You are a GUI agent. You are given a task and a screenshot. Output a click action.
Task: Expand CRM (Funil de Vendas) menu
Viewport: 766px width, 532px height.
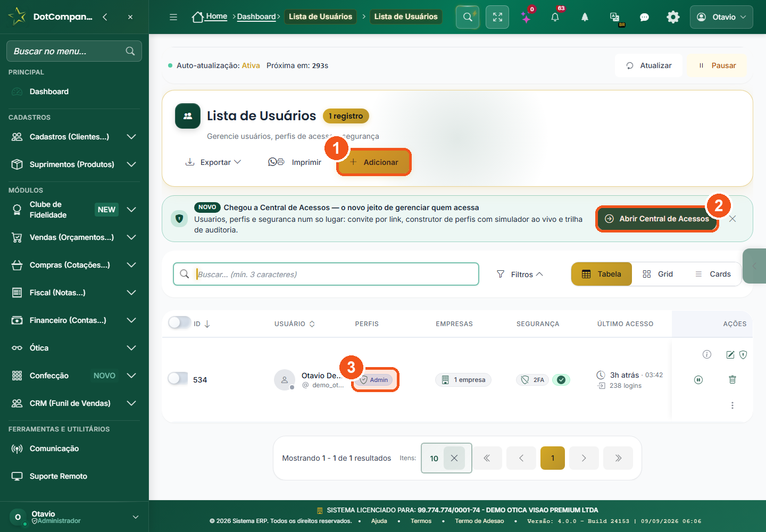(x=74, y=403)
